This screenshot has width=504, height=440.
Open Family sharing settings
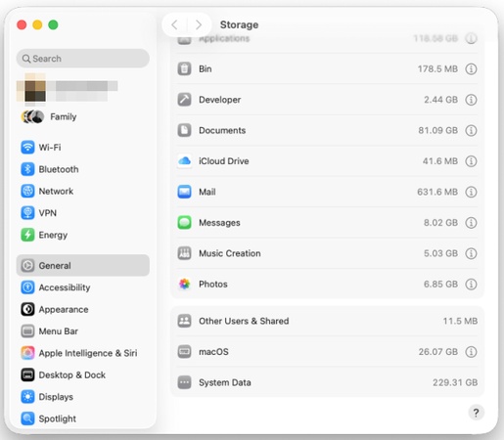[83, 116]
